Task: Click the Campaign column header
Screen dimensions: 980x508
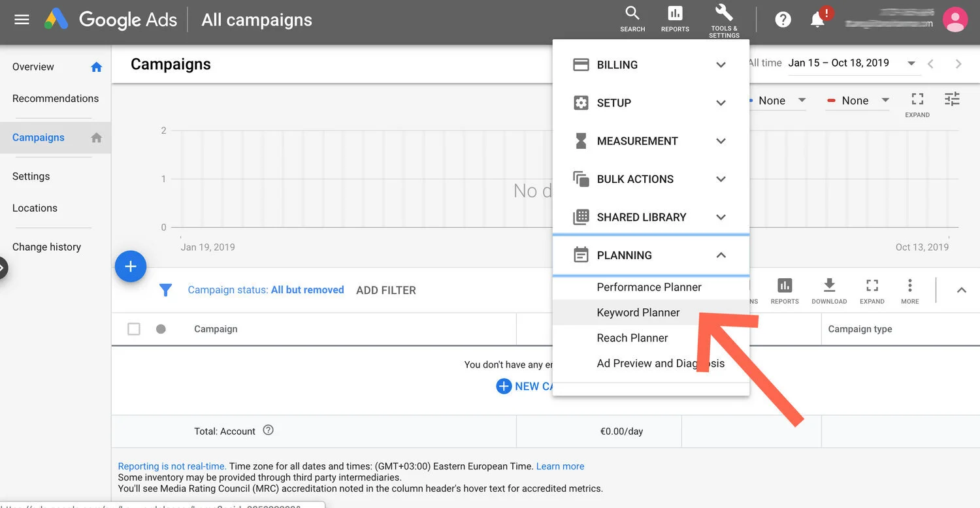Action: [x=216, y=329]
